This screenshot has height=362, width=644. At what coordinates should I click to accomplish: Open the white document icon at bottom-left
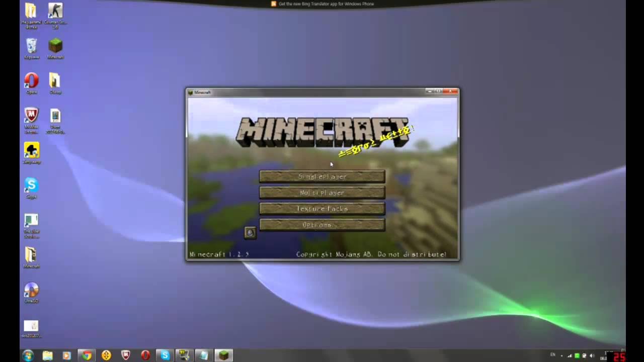pos(31,328)
